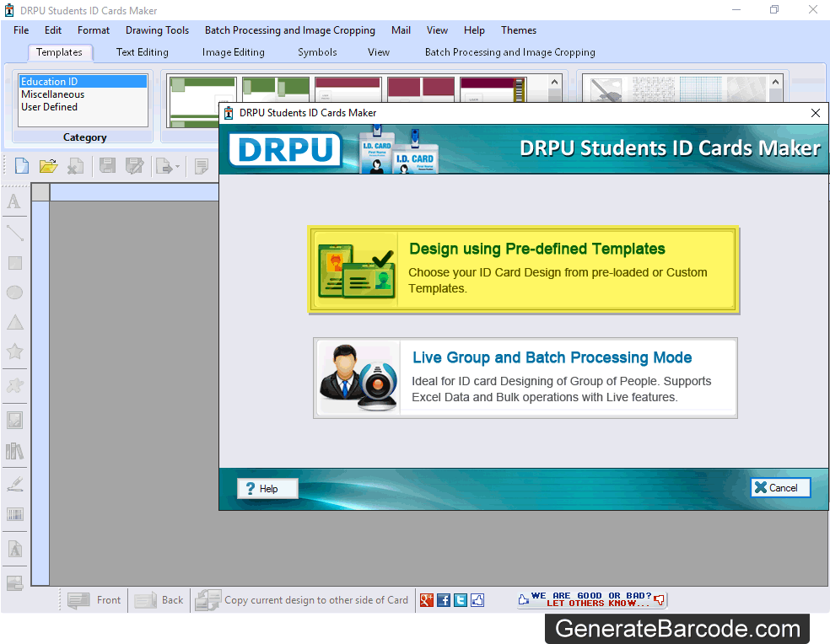This screenshot has width=830, height=644.
Task: Choose Design using Pre-defined Templates
Action: [x=523, y=268]
